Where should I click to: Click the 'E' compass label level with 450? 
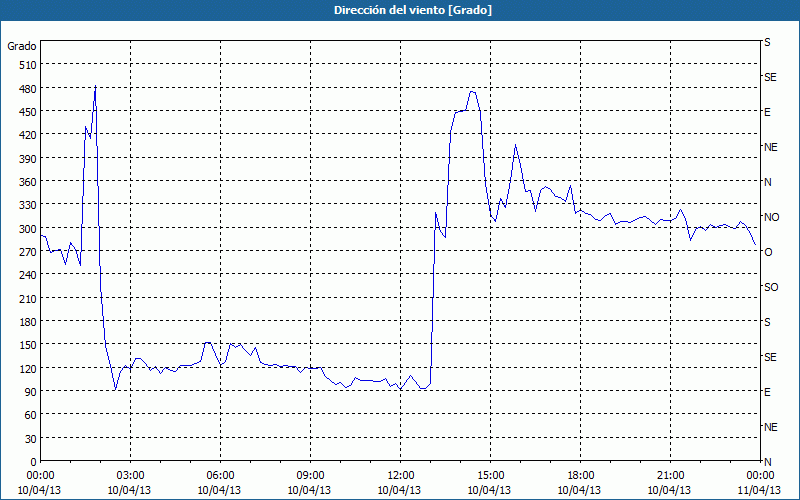[x=767, y=112]
